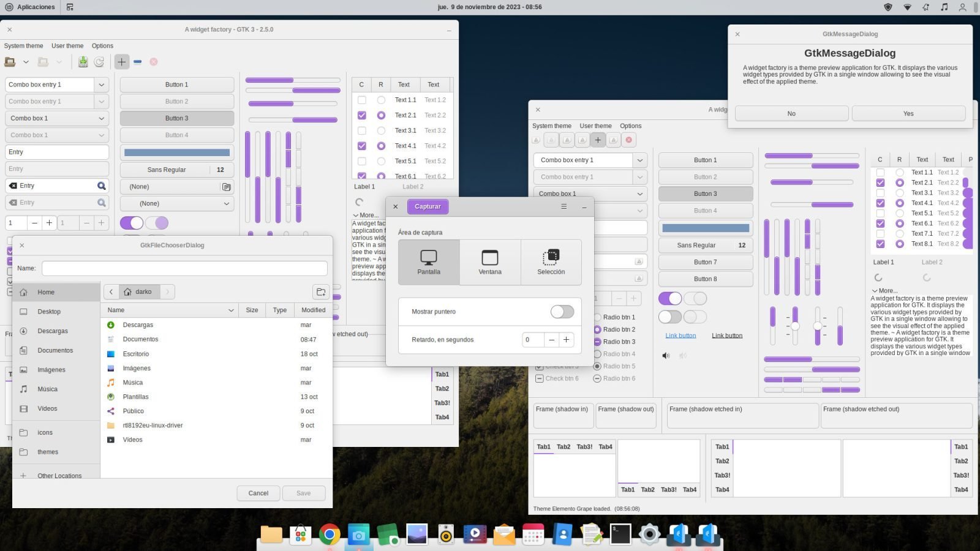
Task: Click the refresh icon in the widget factory toolbar
Action: pyautogui.click(x=99, y=62)
